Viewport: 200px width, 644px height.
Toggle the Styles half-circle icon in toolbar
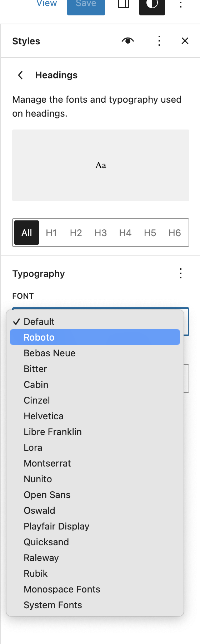152,5
